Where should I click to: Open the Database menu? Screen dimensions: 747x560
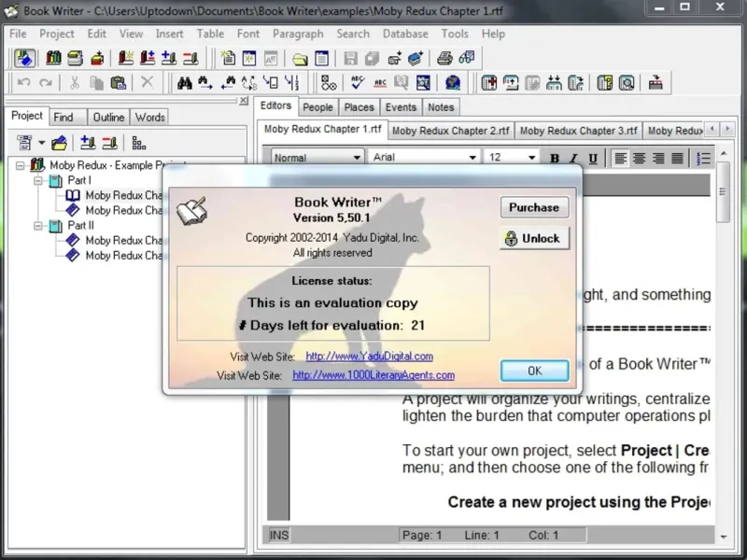click(405, 34)
